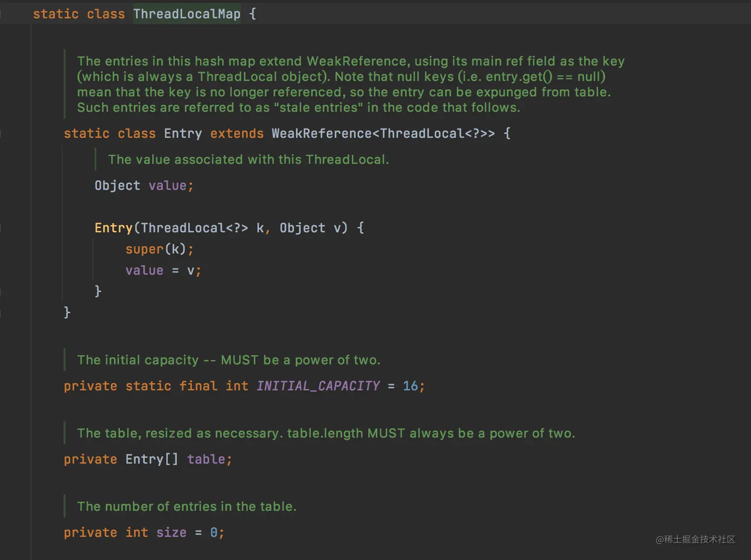Click the int keyword before INITIAL_CAPACITY
The width and height of the screenshot is (751, 560).
tap(237, 386)
